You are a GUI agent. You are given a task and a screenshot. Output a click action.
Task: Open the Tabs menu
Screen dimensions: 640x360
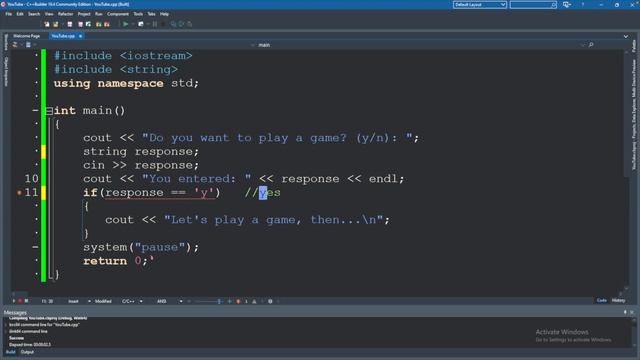[151, 14]
